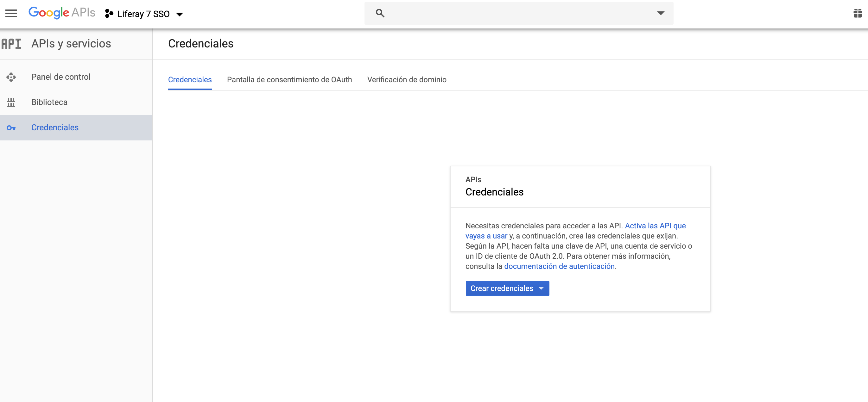The height and width of the screenshot is (402, 868).
Task: Switch to Pantalla de consentimiento de OAuth tab
Action: coord(289,79)
